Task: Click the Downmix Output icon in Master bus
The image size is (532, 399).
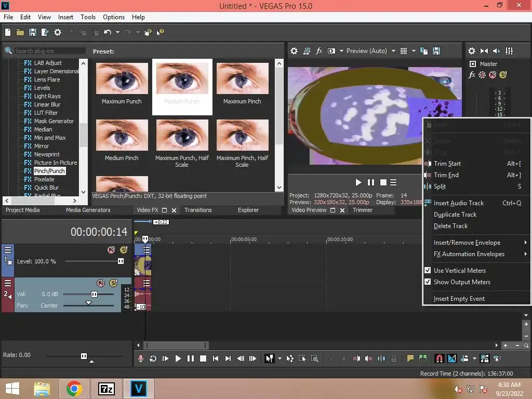Action: [484, 51]
